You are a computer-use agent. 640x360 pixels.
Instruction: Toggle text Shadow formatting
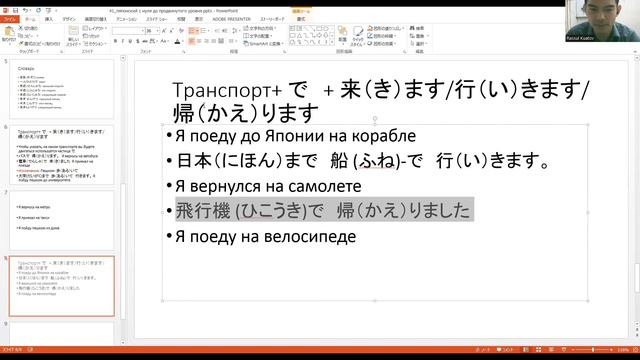click(x=138, y=41)
